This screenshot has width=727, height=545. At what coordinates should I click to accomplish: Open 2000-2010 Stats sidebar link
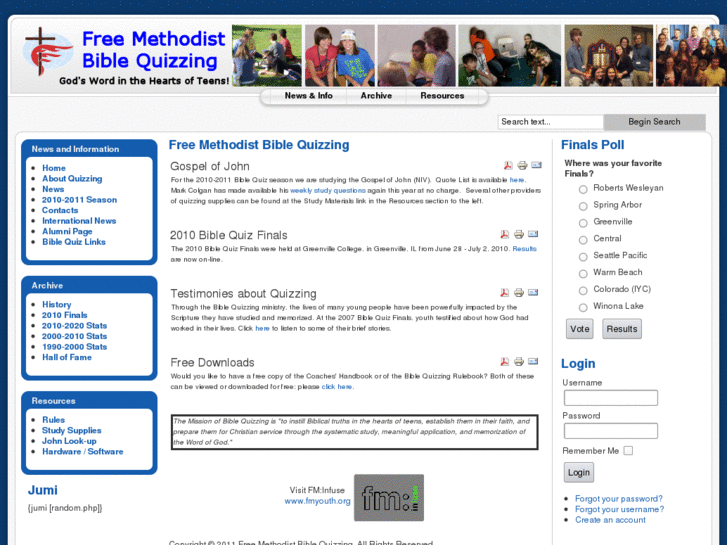[x=74, y=336]
